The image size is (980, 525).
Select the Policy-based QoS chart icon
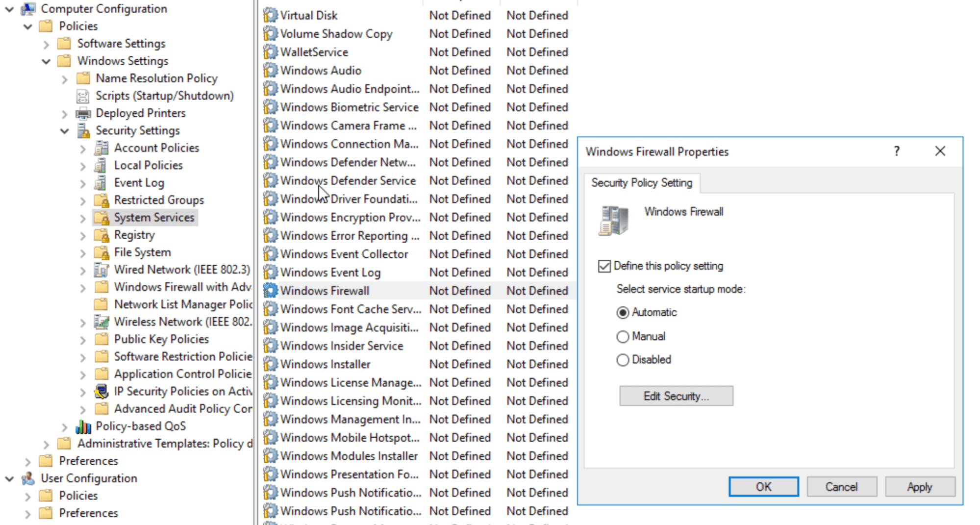pyautogui.click(x=83, y=426)
